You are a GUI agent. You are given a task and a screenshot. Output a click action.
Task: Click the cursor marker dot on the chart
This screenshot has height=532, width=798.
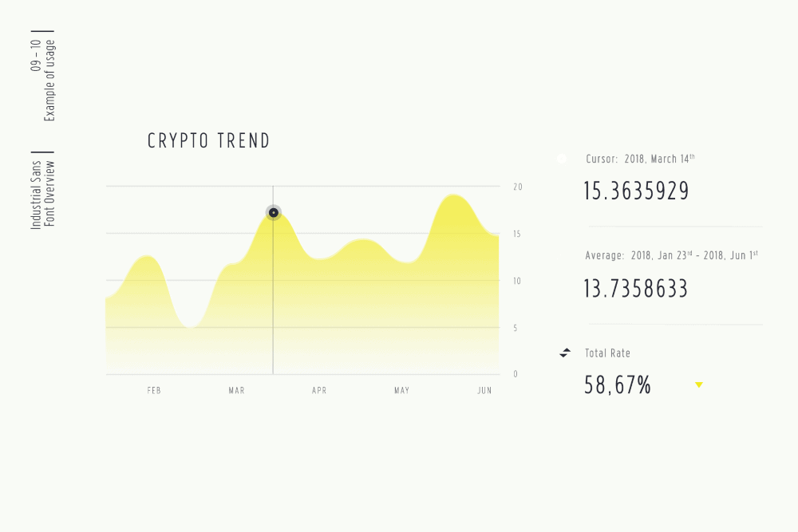point(274,213)
